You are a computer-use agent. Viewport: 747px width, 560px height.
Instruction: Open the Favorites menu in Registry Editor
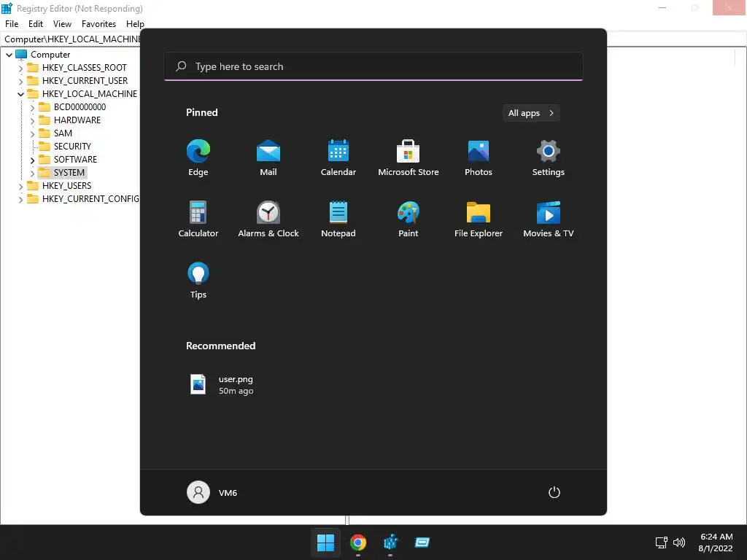[98, 24]
